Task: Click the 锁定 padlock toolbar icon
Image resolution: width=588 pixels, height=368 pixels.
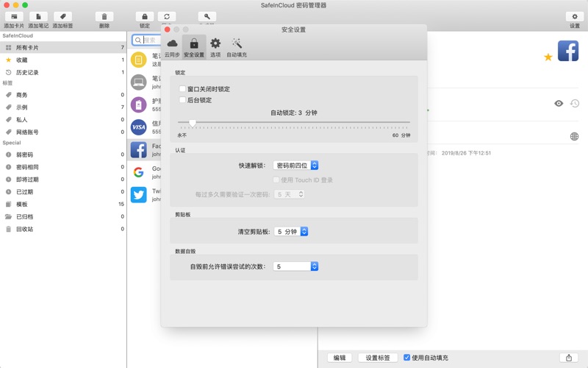Action: click(145, 16)
